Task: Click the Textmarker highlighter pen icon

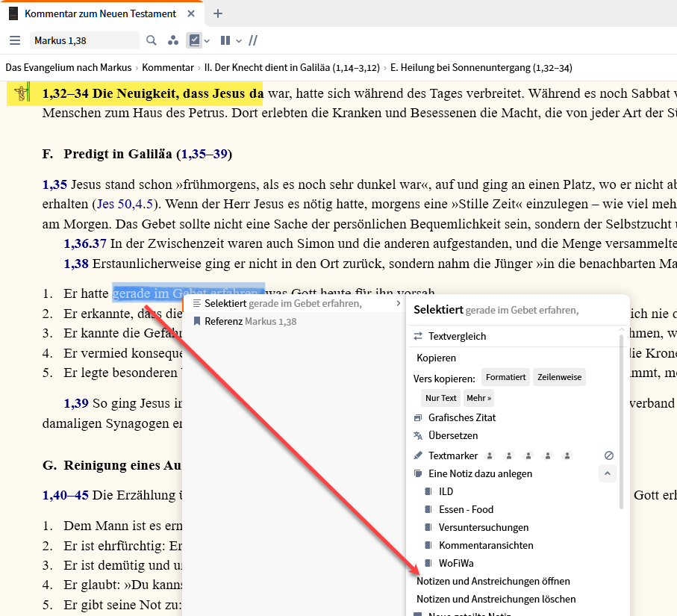Action: click(417, 455)
